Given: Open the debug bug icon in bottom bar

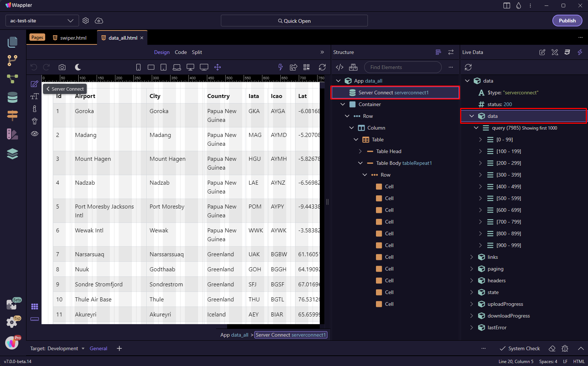Looking at the screenshot, I should click(565, 348).
